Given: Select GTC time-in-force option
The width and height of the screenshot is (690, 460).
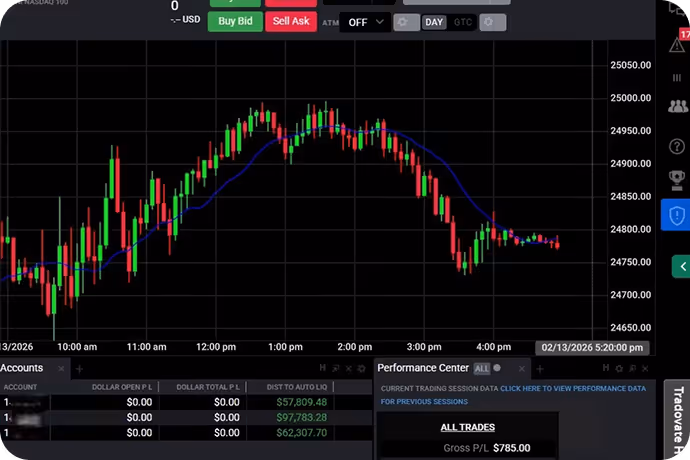Looking at the screenshot, I should (462, 22).
